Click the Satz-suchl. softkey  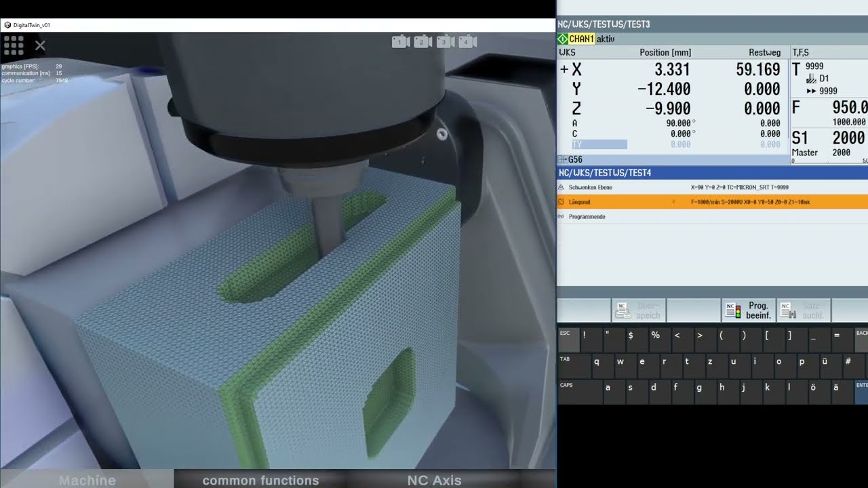[804, 310]
